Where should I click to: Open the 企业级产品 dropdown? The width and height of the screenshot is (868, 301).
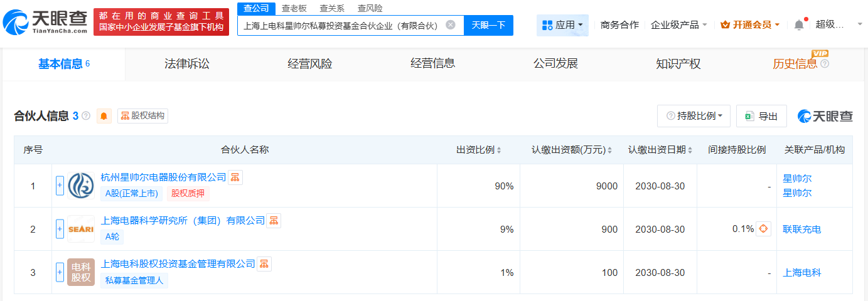pos(678,25)
